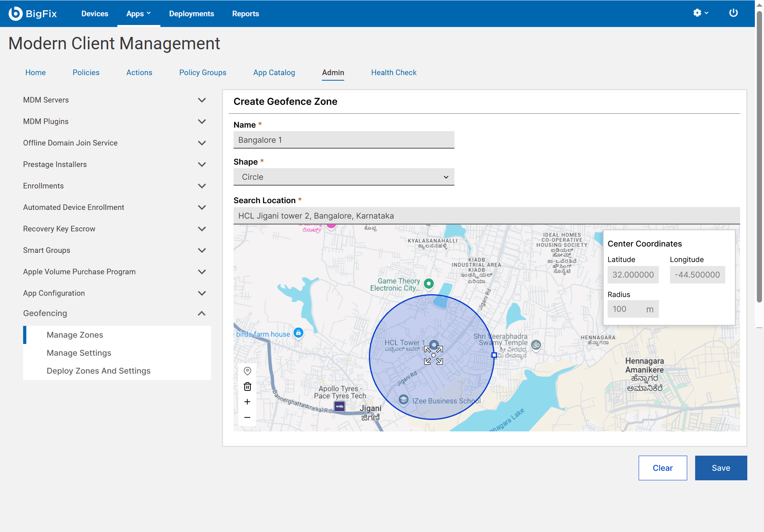The image size is (764, 532).
Task: Expand Recovery Key Escrow section
Action: click(202, 229)
